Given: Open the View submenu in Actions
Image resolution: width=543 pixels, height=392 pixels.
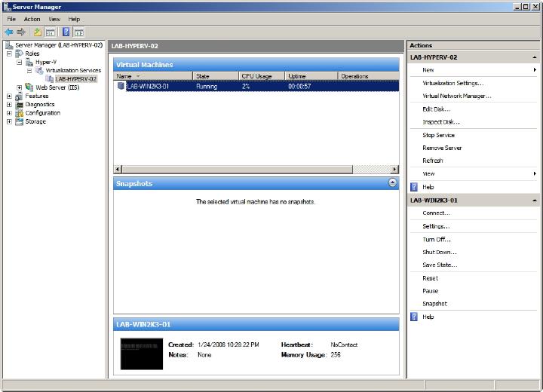Looking at the screenshot, I should (535, 173).
